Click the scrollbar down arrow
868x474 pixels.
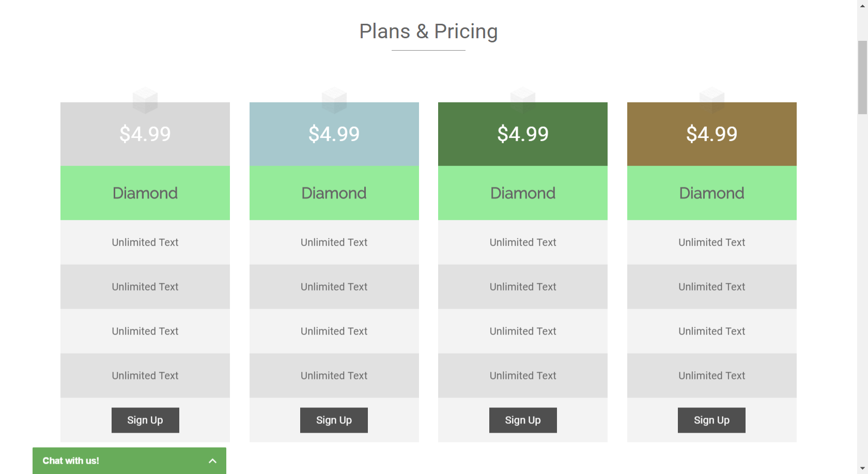(862, 469)
